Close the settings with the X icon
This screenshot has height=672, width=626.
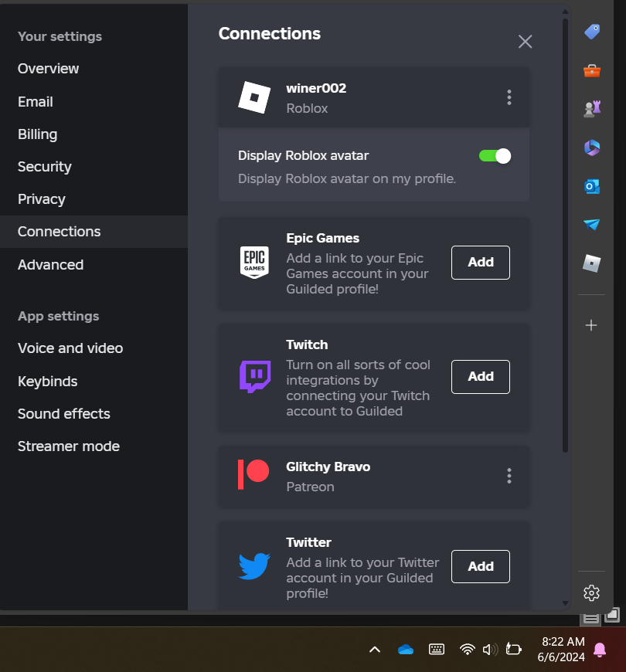point(526,42)
